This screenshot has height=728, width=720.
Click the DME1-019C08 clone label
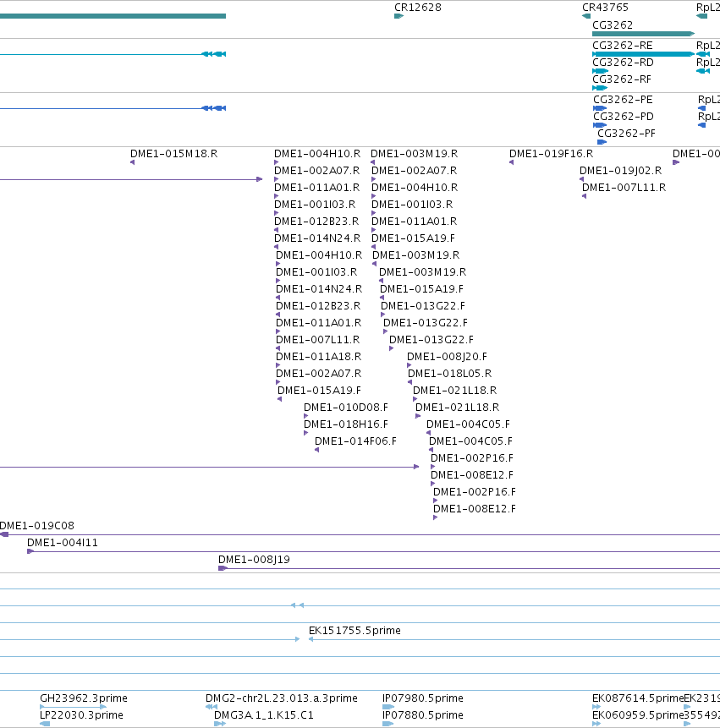click(37, 526)
